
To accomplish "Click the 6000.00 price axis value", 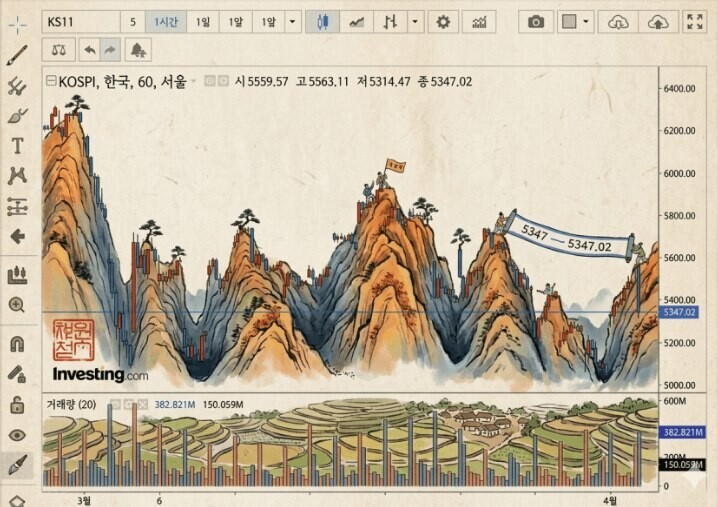I will [680, 174].
